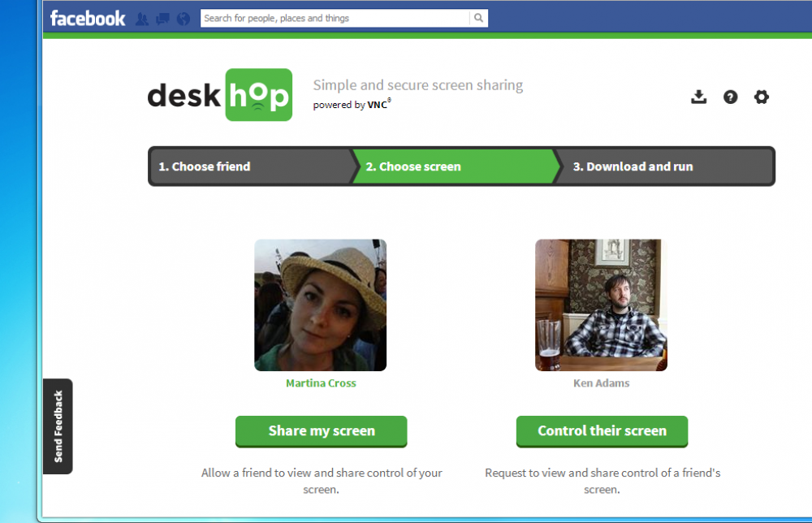Open settings gear icon
812x523 pixels.
point(762,97)
